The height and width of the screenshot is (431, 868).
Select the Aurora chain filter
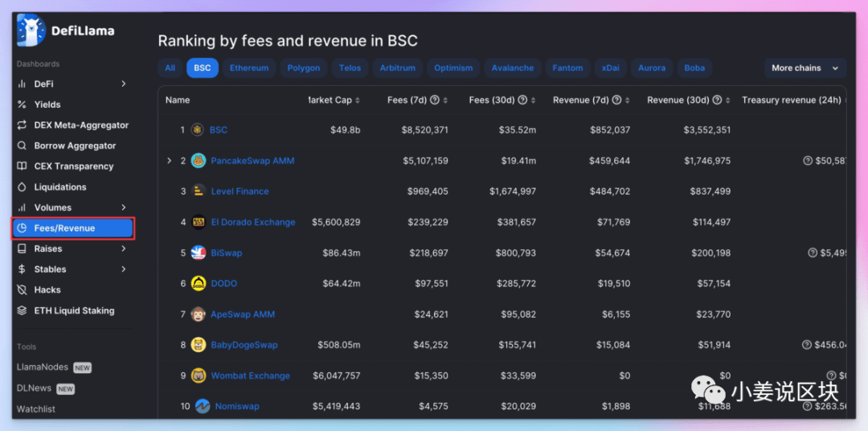tap(652, 68)
